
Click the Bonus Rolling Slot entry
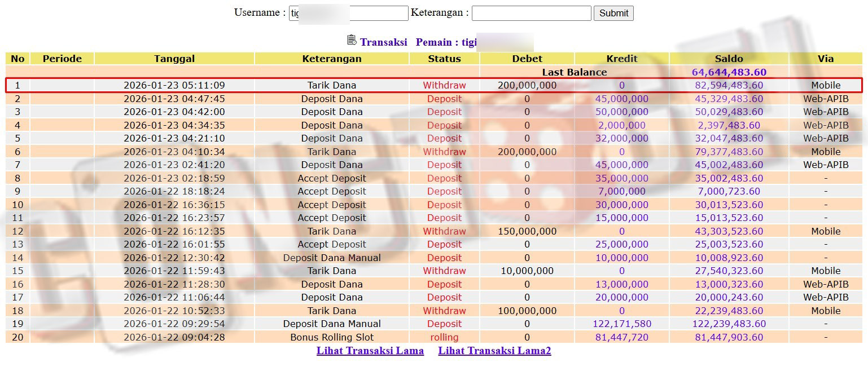pyautogui.click(x=332, y=337)
